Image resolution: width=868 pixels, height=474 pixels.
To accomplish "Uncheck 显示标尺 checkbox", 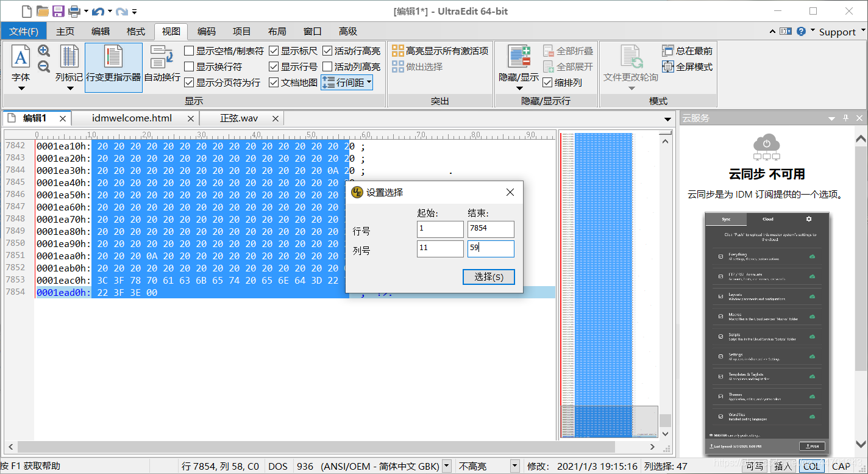I will point(274,51).
